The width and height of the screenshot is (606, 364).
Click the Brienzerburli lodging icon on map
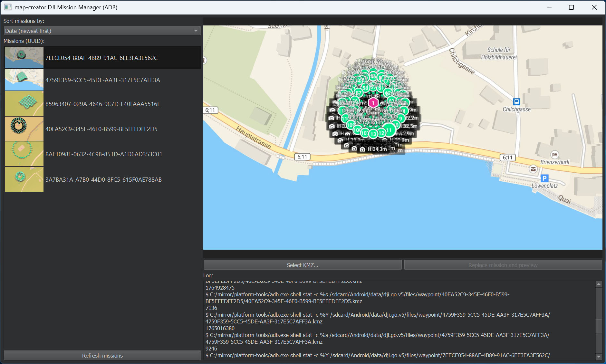(555, 155)
